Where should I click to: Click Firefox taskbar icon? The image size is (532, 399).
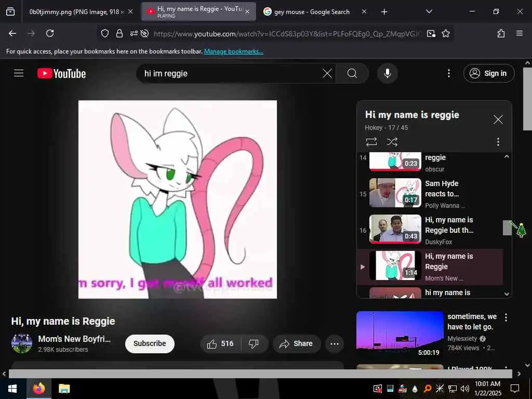point(38,389)
